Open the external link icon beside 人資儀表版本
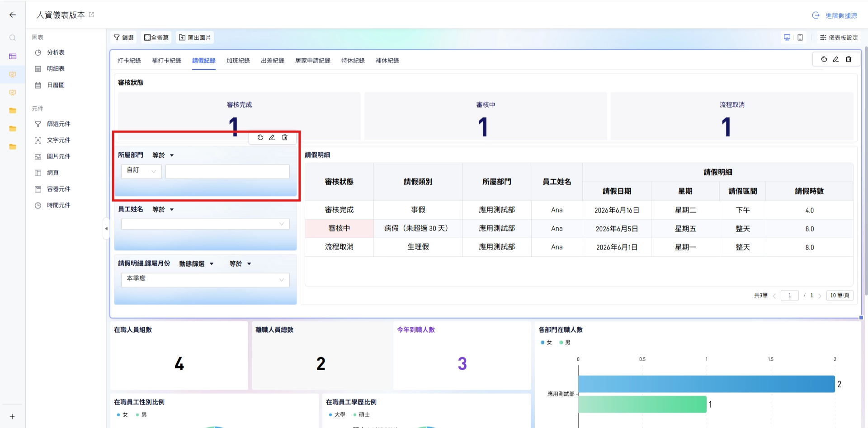 (x=91, y=14)
